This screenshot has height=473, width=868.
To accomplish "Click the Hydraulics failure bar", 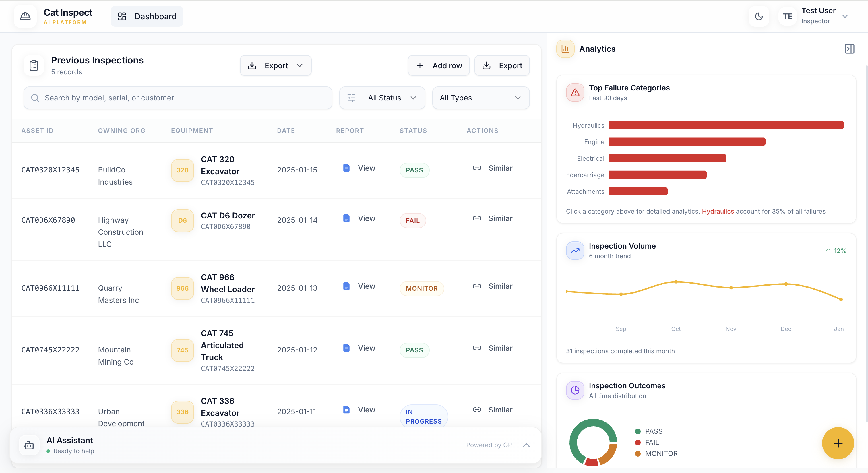I will tap(726, 125).
